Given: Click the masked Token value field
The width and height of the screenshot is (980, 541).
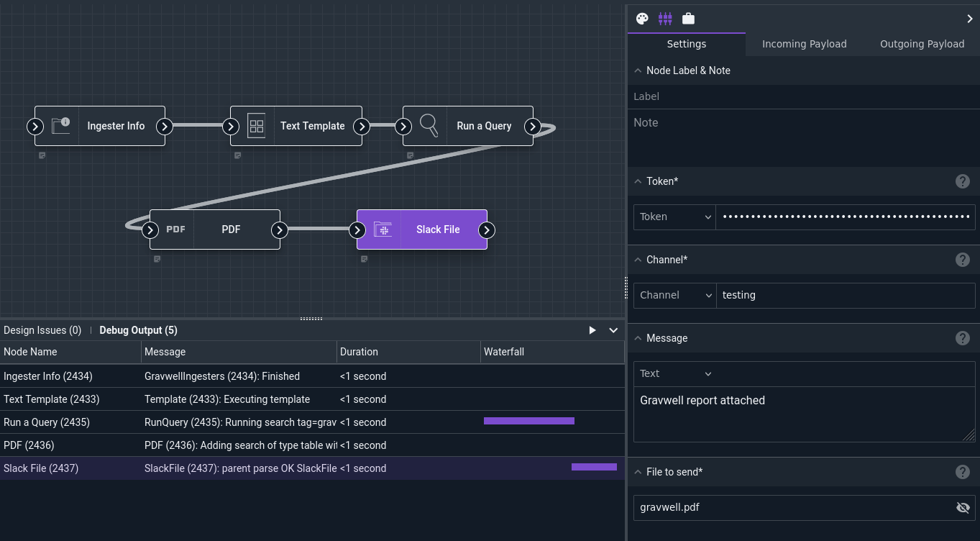Looking at the screenshot, I should click(846, 217).
